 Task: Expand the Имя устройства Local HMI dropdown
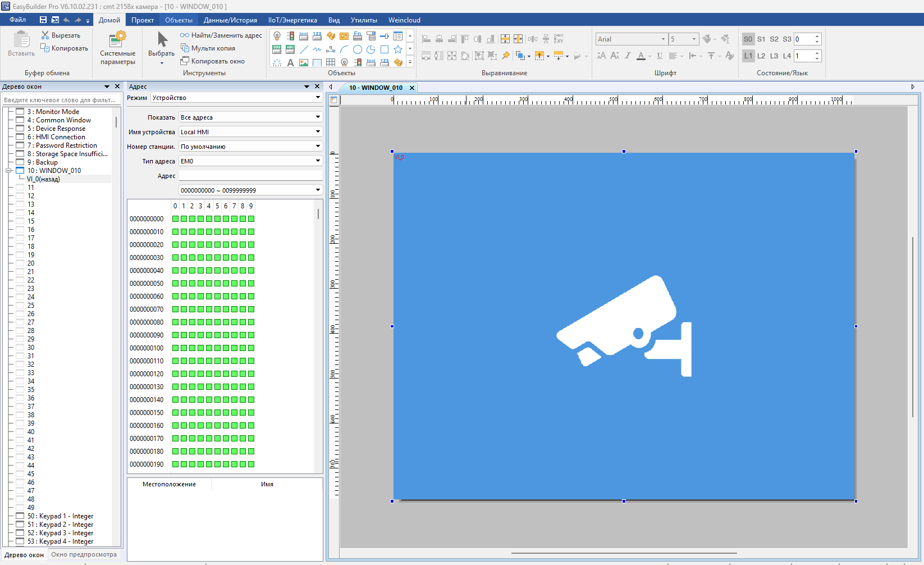click(318, 132)
